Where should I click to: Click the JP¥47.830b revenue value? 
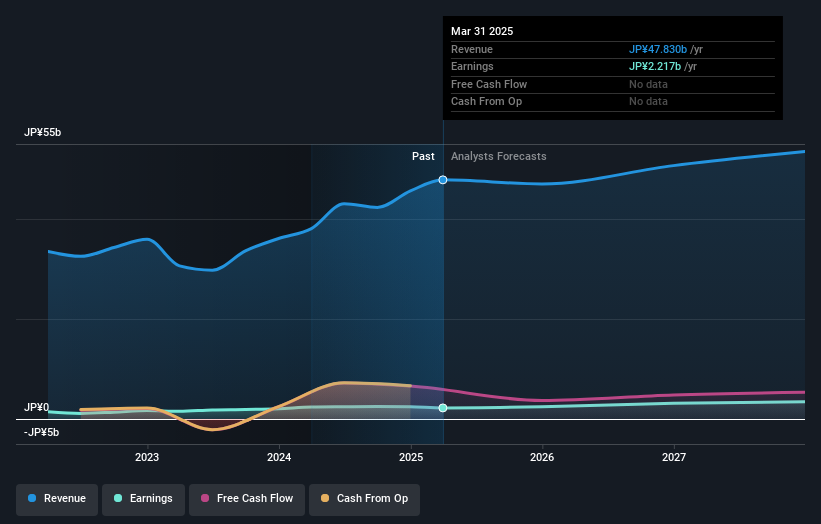658,49
